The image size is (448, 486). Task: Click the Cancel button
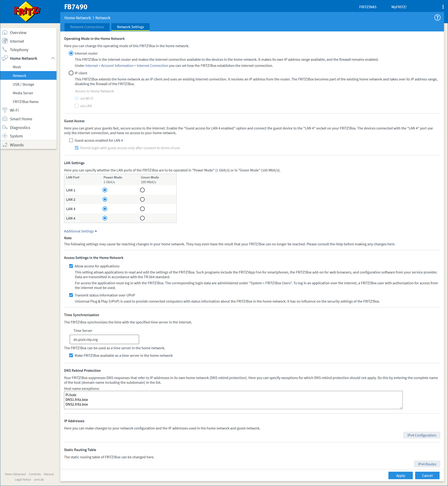tap(427, 476)
